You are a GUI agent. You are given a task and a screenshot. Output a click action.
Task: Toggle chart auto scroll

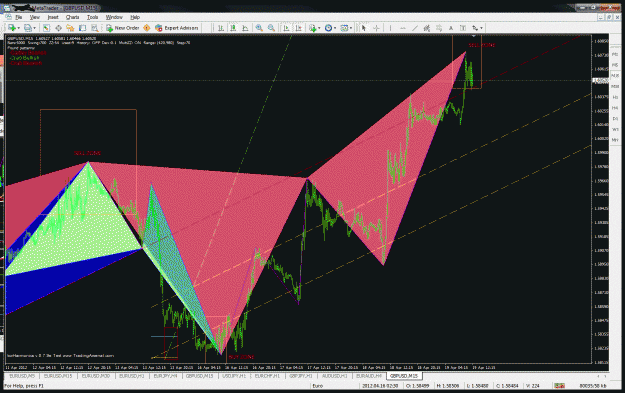[x=286, y=28]
